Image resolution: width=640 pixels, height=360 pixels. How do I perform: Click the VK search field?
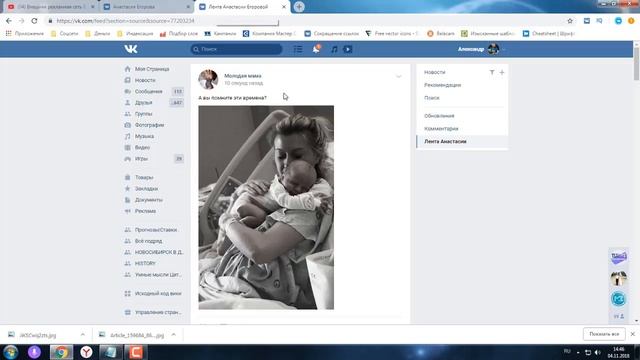pyautogui.click(x=236, y=49)
